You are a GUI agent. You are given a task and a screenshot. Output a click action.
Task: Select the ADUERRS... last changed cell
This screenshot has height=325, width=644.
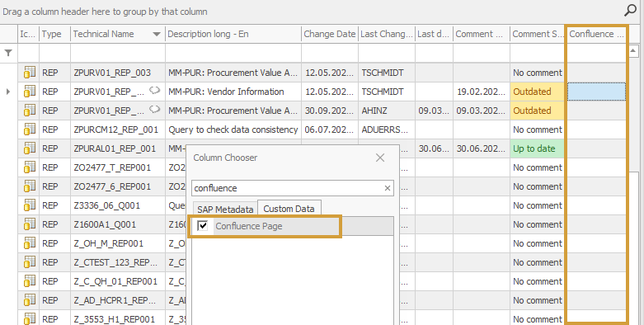pos(387,130)
